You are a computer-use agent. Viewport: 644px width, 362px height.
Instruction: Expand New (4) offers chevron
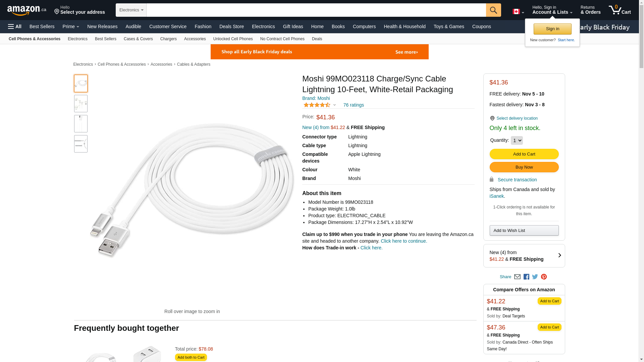coord(559,255)
